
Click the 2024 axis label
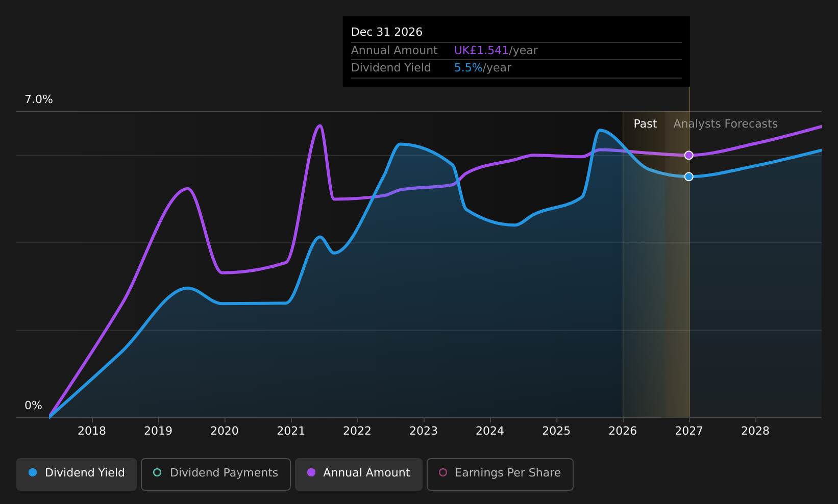tap(490, 431)
